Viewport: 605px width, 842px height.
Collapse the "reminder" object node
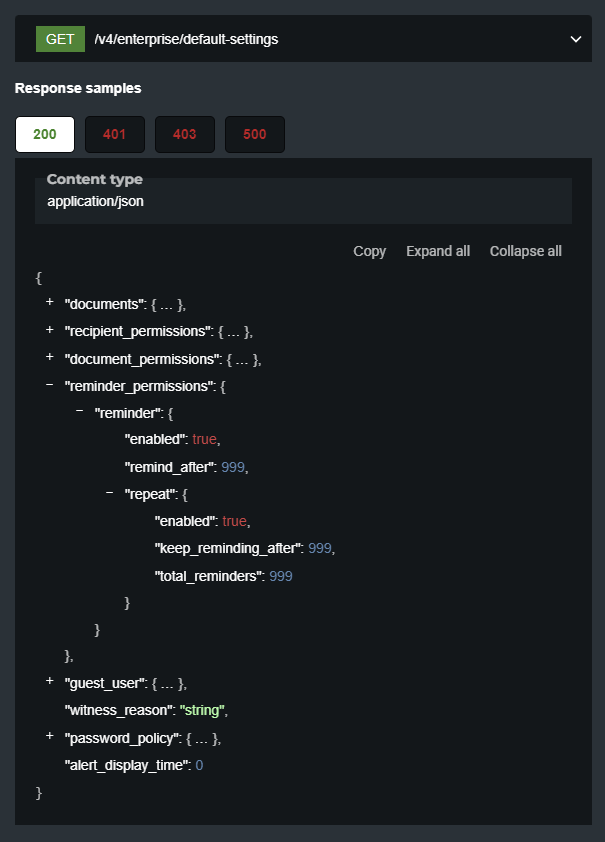tap(80, 411)
